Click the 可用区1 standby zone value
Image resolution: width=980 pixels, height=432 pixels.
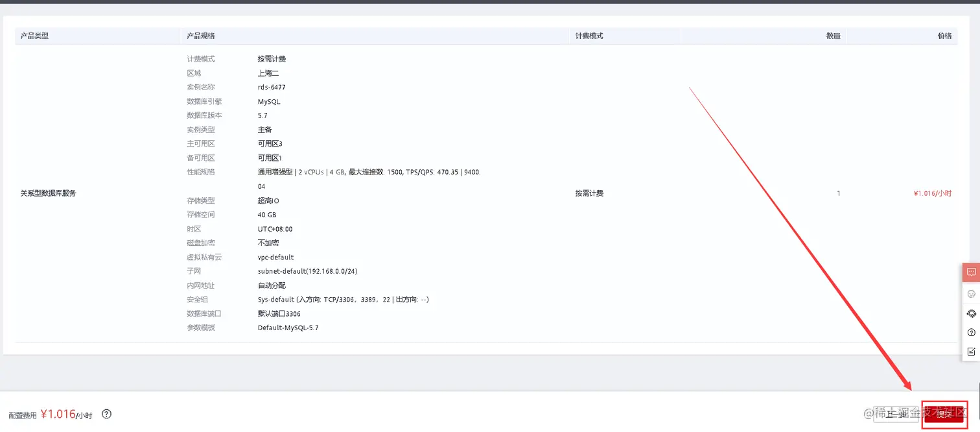[270, 158]
